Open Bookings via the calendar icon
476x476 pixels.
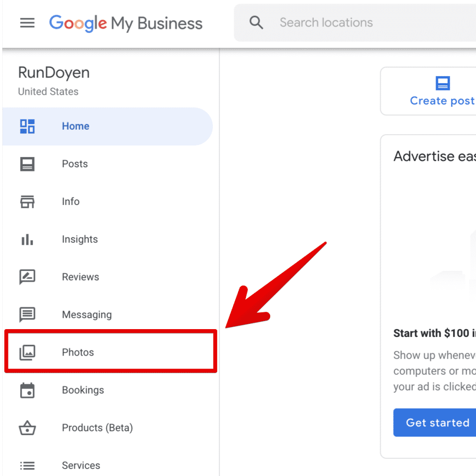[x=27, y=390]
